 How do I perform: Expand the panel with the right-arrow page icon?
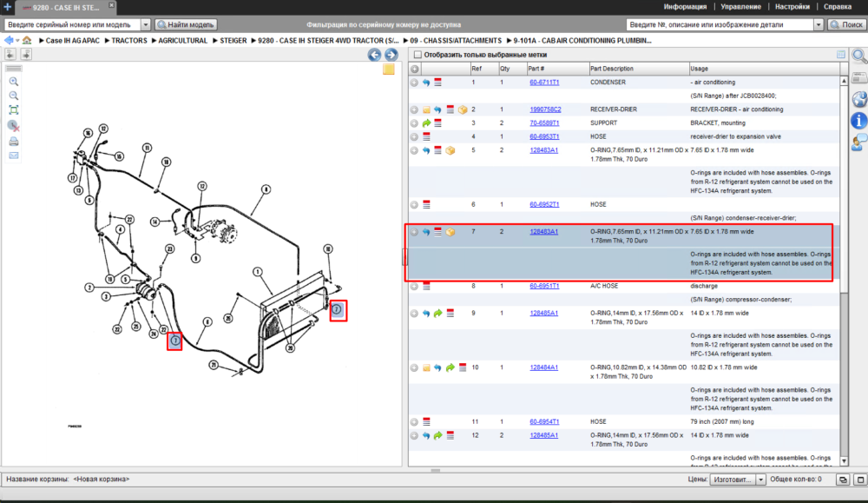click(26, 54)
